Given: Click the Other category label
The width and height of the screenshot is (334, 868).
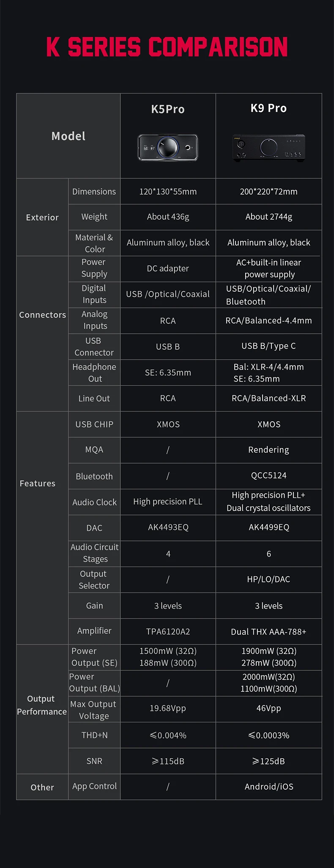Looking at the screenshot, I should [42, 787].
